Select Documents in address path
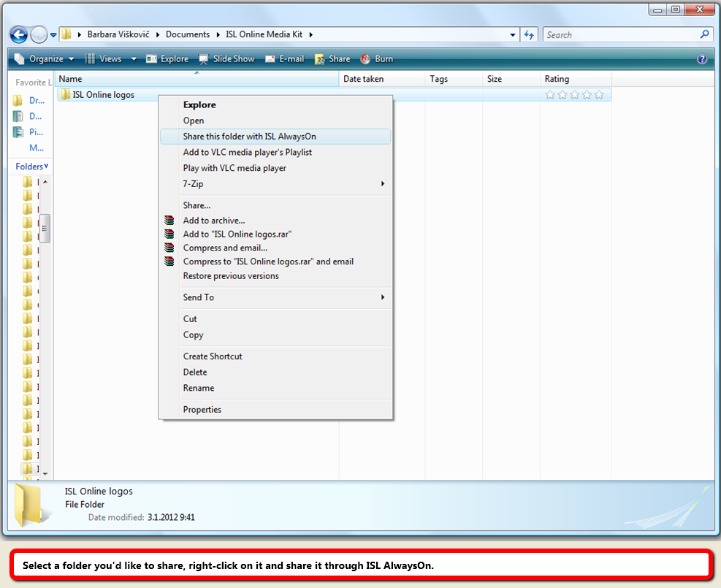The image size is (721, 588). [188, 34]
